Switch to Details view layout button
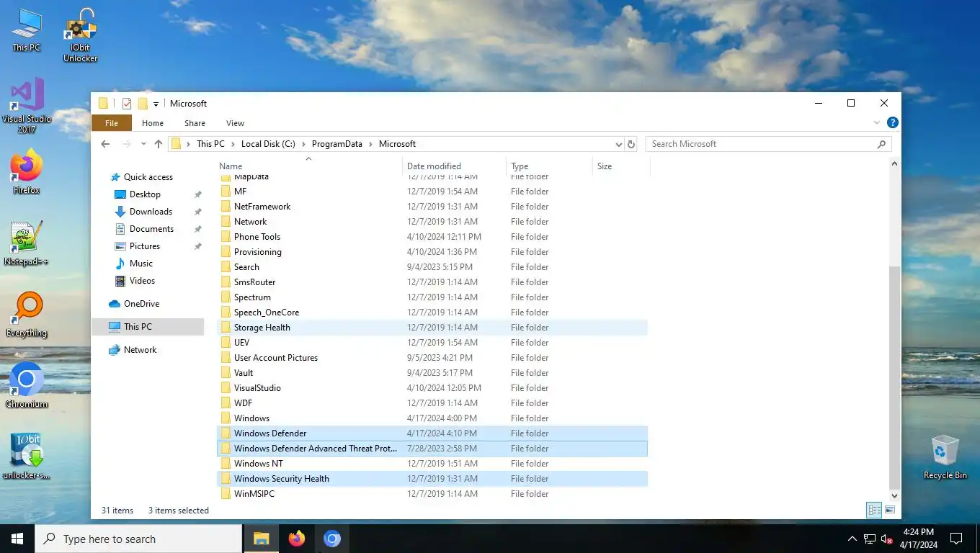 click(x=874, y=510)
